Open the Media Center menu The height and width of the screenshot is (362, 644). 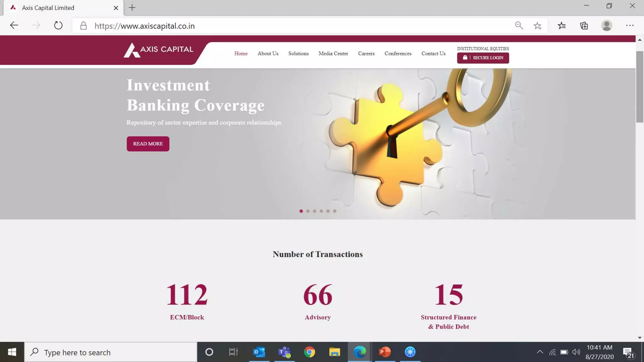coord(333,53)
